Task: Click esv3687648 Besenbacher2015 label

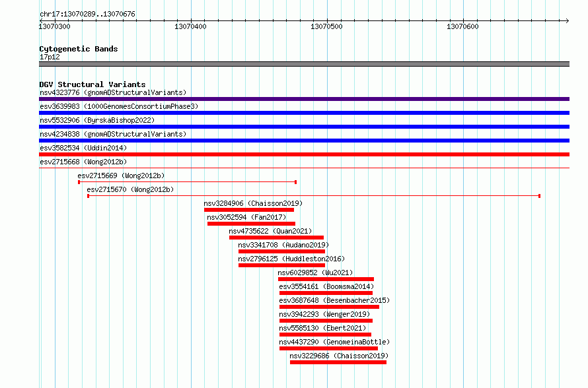Action: 334,300
